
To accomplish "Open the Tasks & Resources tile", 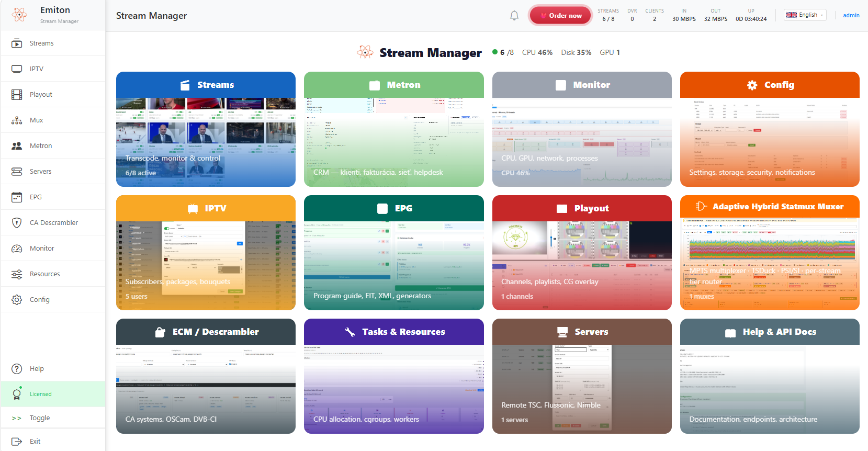I will (x=393, y=376).
